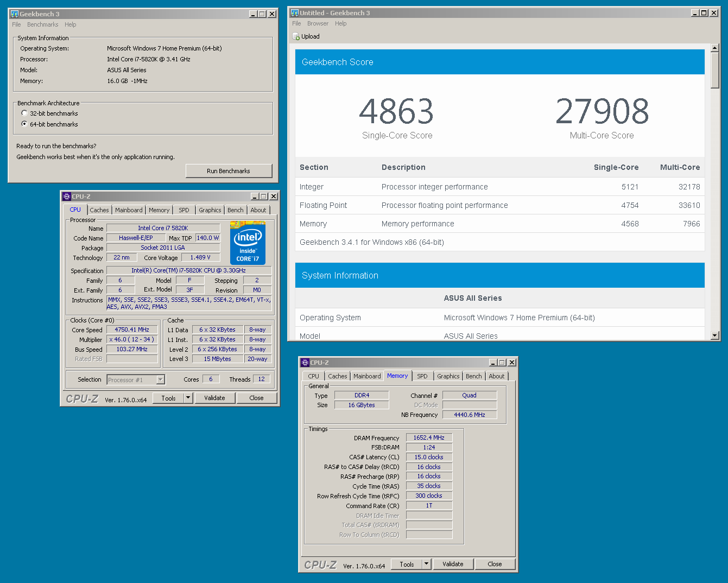Image resolution: width=728 pixels, height=583 pixels.
Task: Open Help menu in Geekbench results window
Action: pyautogui.click(x=341, y=23)
